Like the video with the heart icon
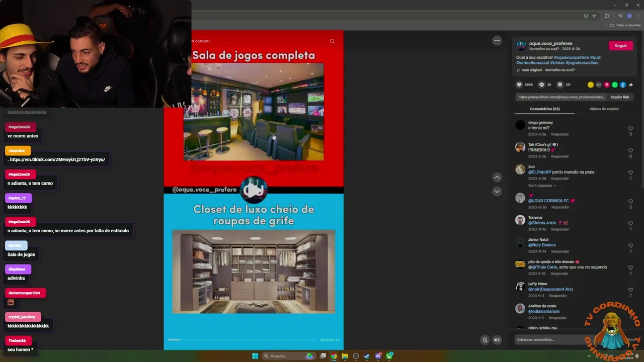The image size is (644, 362). (x=520, y=85)
